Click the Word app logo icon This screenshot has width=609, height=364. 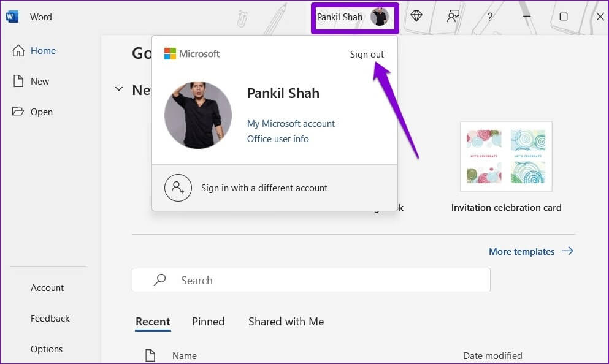[x=12, y=17]
